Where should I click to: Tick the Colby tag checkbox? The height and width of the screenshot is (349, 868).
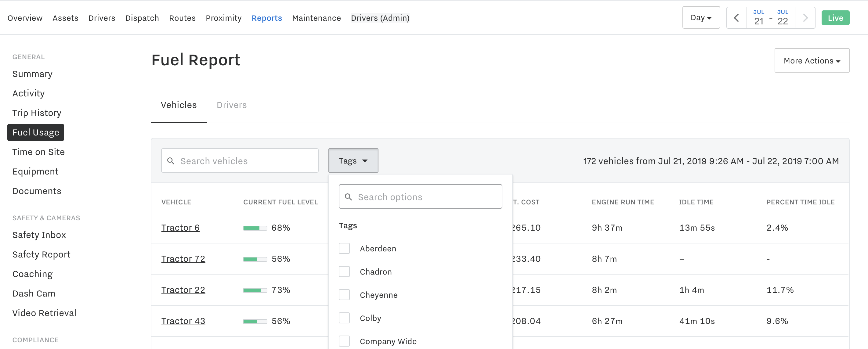click(344, 318)
